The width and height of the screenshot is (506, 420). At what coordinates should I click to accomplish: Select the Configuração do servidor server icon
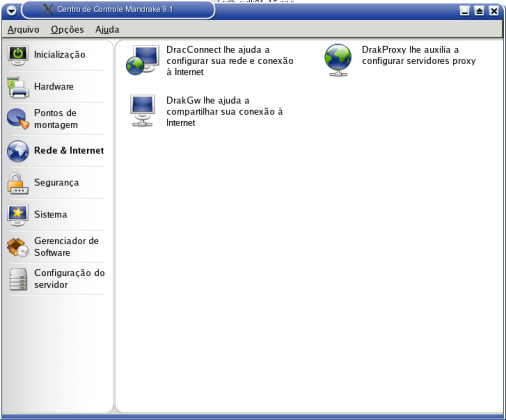[18, 279]
